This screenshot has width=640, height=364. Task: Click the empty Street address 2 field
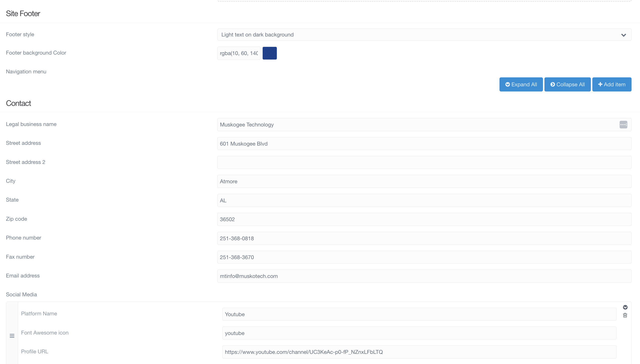coord(424,162)
